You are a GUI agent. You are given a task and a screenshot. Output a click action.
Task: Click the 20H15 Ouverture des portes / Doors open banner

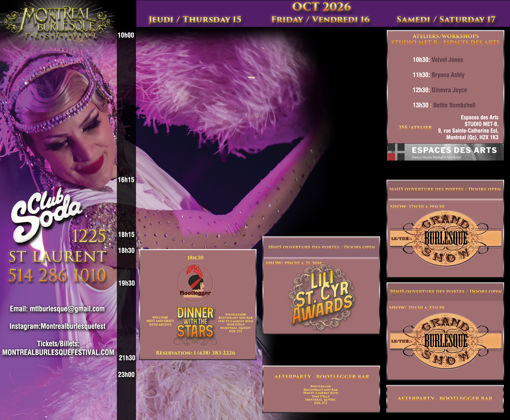coord(445,292)
